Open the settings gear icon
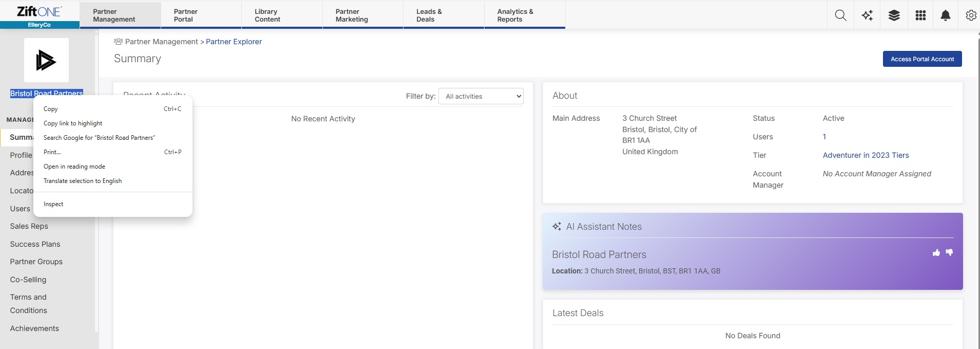Screen dimensions: 980x349 pos(971,15)
